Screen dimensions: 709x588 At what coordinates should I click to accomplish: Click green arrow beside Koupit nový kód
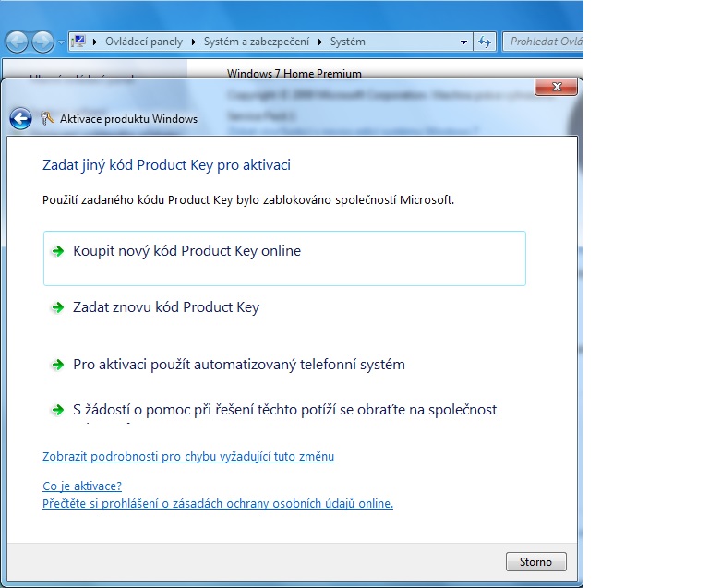tap(58, 251)
